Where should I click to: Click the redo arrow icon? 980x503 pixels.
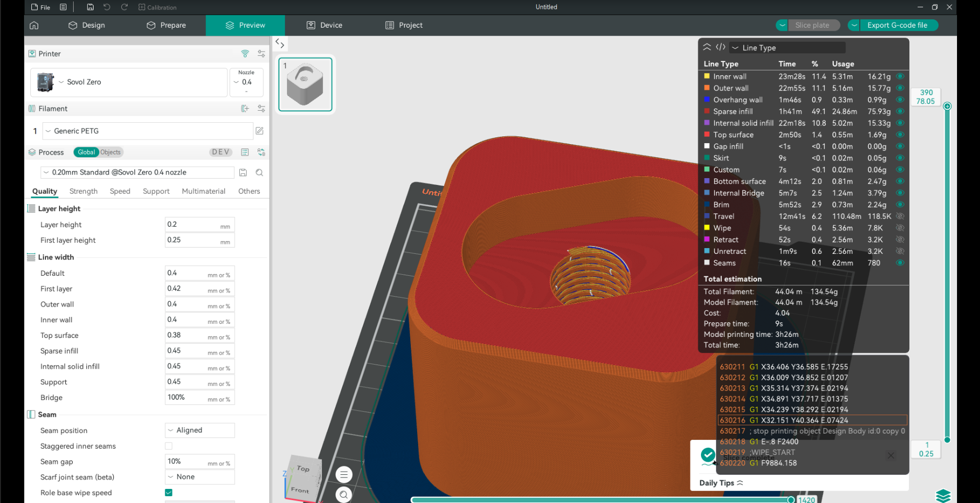coord(124,7)
